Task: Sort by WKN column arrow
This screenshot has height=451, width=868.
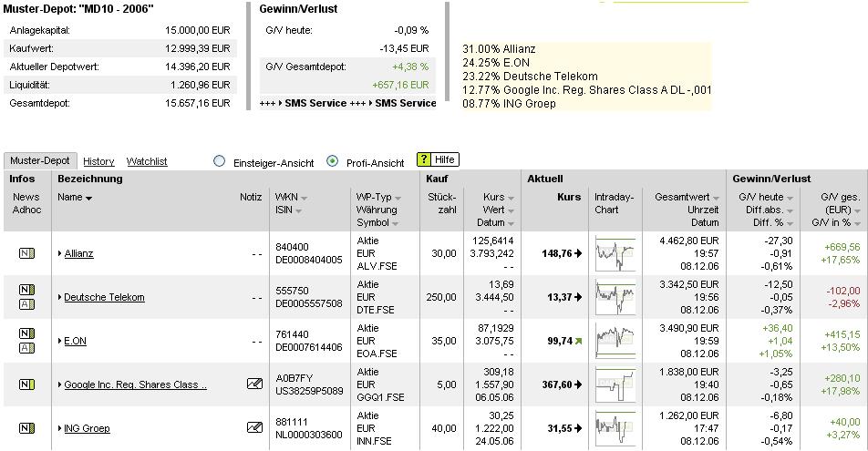Action: (304, 198)
